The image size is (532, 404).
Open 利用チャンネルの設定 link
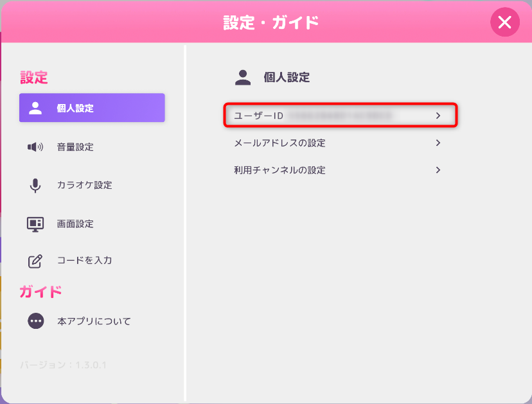(279, 170)
